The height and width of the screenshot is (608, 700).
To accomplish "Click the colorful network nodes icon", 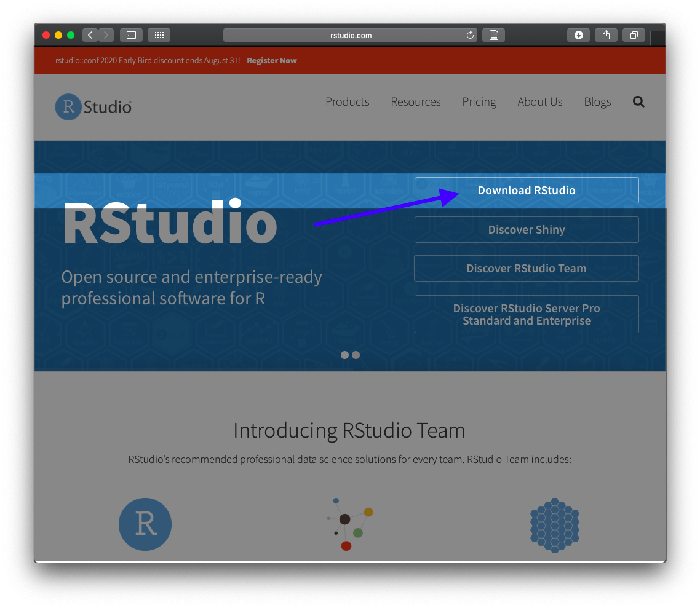I will click(350, 524).
